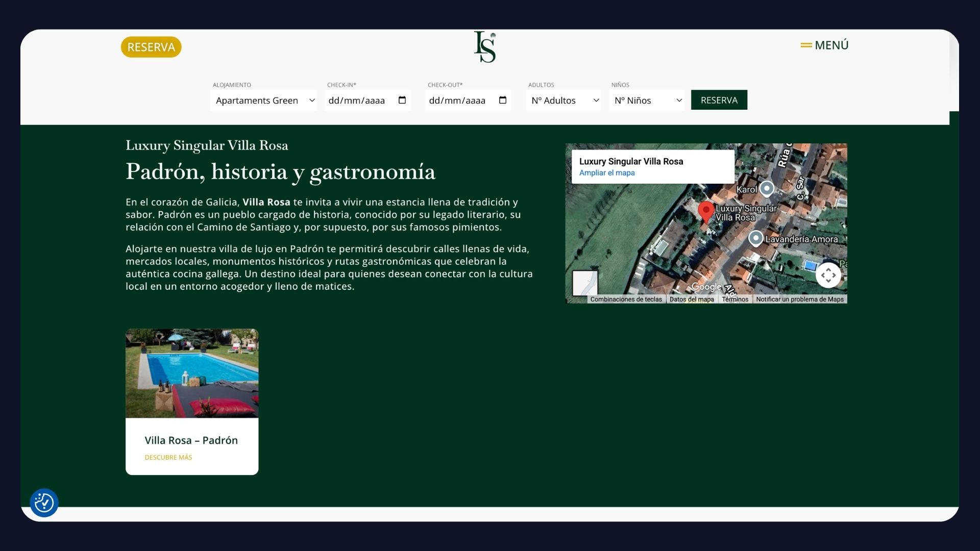Open the Nº Niños dropdown
Viewport: 980px width, 551px height.
coord(647,101)
